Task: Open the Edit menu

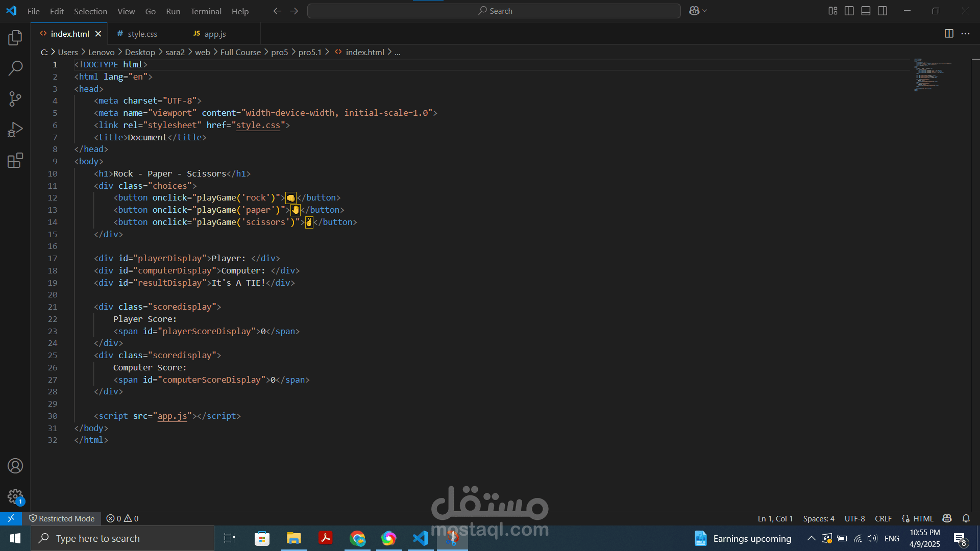Action: click(57, 11)
